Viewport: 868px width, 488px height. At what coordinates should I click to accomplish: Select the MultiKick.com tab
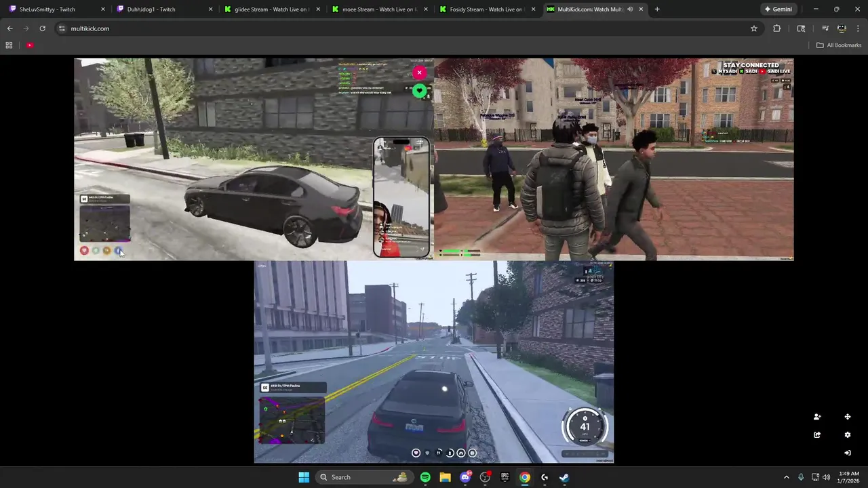tap(595, 9)
